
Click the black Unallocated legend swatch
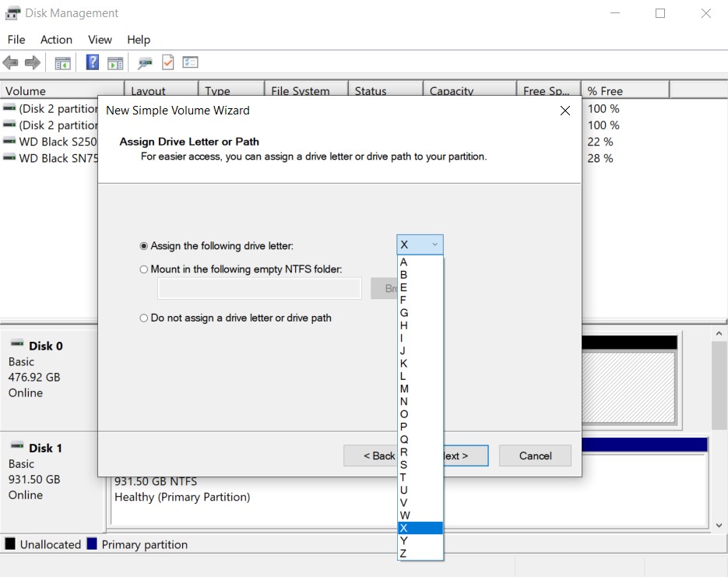pyautogui.click(x=10, y=544)
